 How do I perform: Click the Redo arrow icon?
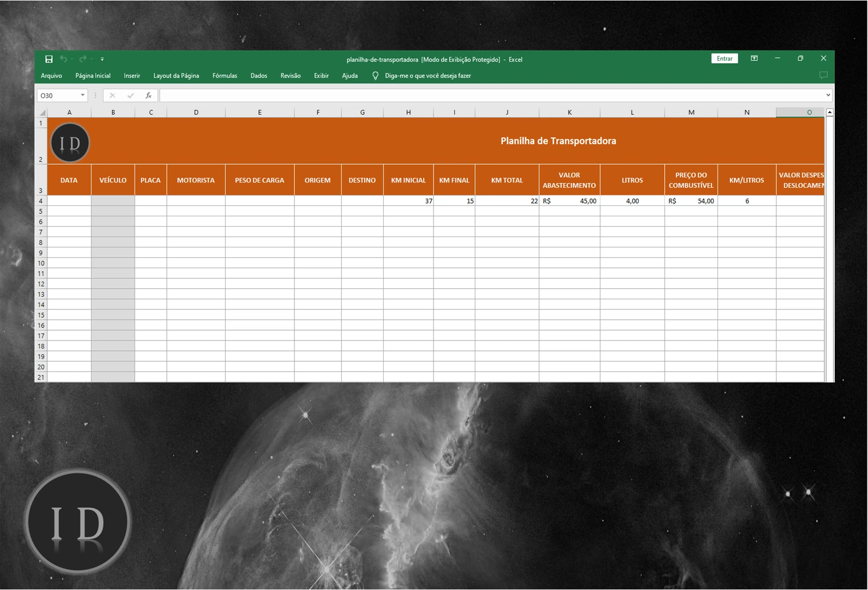82,59
